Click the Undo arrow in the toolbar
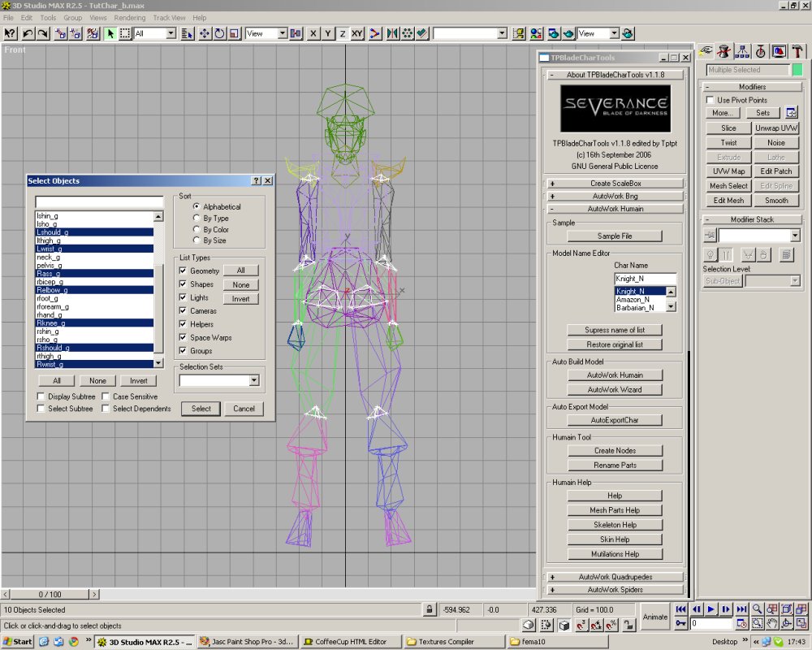The height and width of the screenshot is (650, 812). click(x=28, y=33)
